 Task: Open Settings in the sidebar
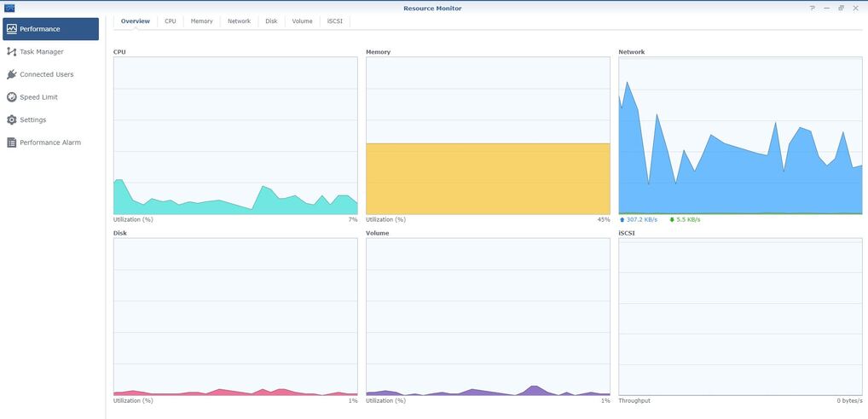[50, 119]
